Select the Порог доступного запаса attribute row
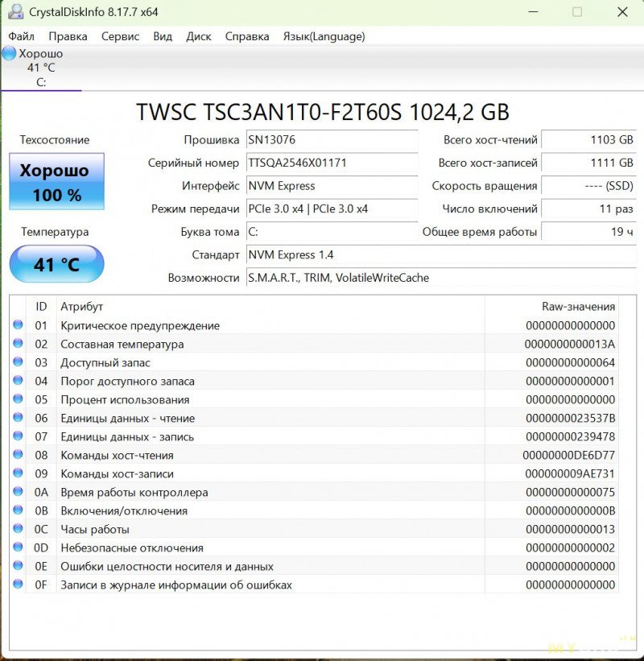Screen dimensions: 644x661 314,381
